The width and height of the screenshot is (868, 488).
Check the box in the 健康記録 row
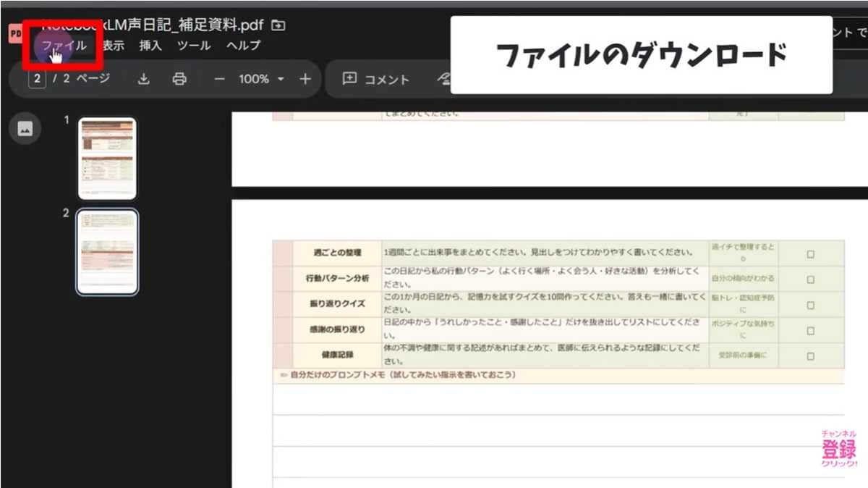coord(810,356)
